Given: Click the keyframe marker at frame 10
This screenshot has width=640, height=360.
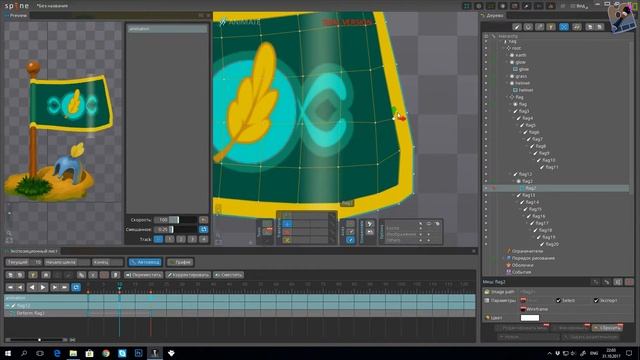Looking at the screenshot, I should 120,292.
